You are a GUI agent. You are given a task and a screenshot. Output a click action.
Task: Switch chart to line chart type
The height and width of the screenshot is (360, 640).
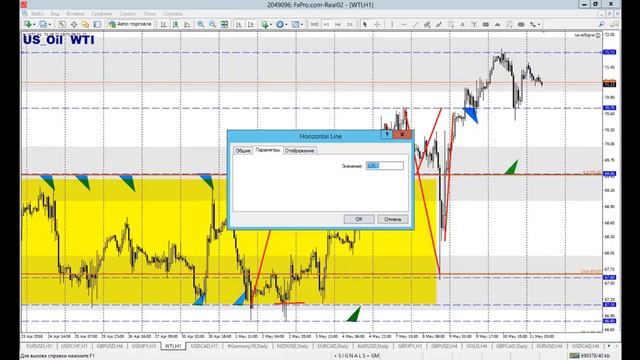pos(187,24)
